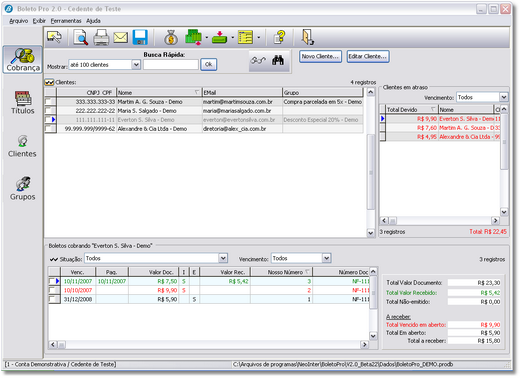Expand the Situação 'Todos' dropdown
This screenshot has height=378, width=520.
[x=223, y=258]
